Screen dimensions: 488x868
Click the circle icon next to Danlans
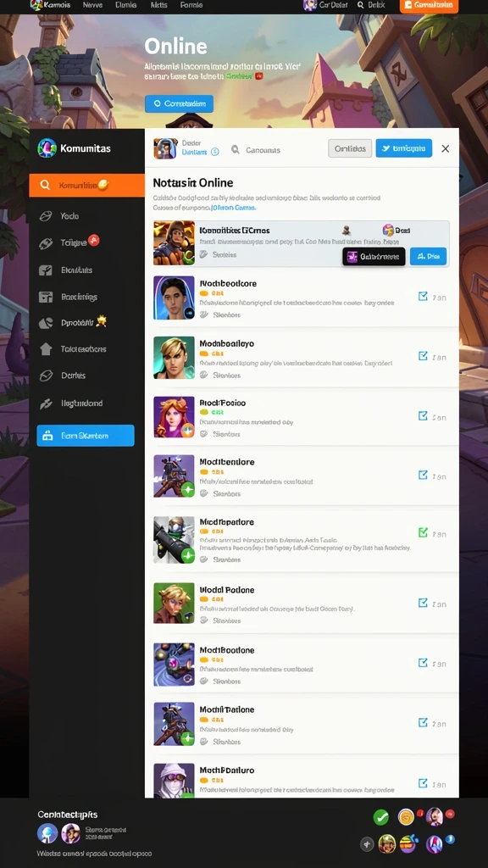[x=215, y=152]
